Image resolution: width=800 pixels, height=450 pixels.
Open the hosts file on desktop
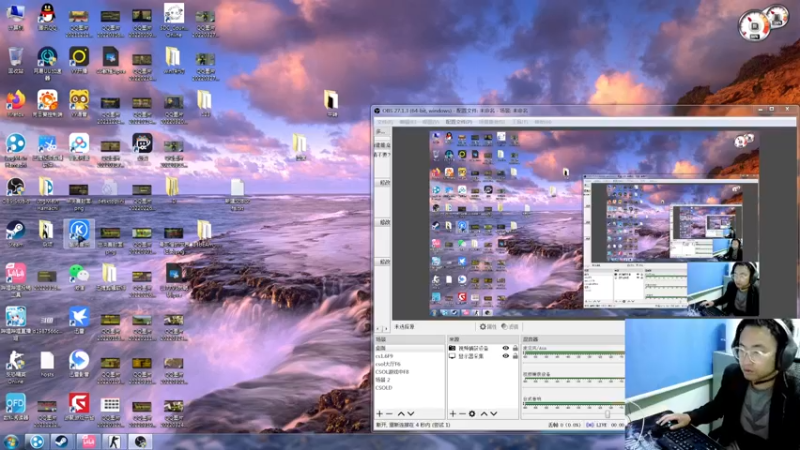(47, 364)
